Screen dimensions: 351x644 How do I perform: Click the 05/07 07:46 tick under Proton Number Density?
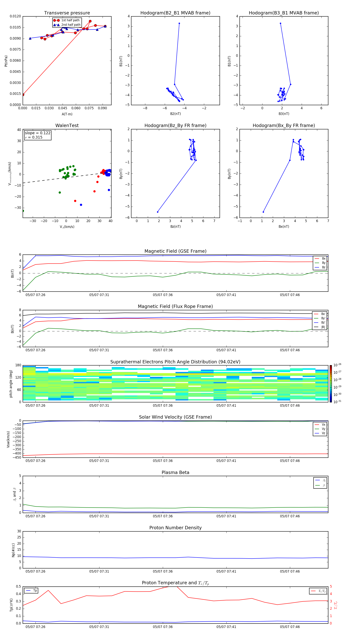click(x=290, y=571)
